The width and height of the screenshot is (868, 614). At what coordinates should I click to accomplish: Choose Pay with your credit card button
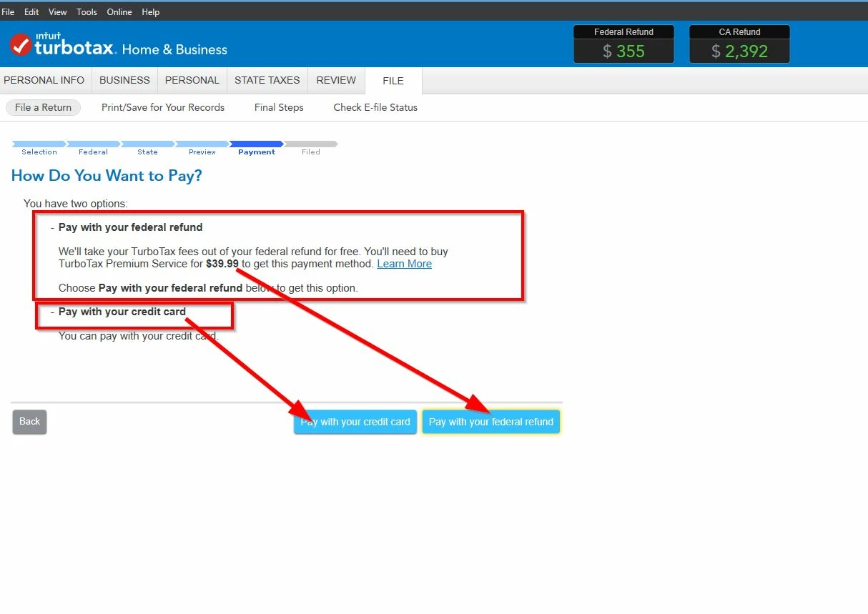(x=355, y=422)
